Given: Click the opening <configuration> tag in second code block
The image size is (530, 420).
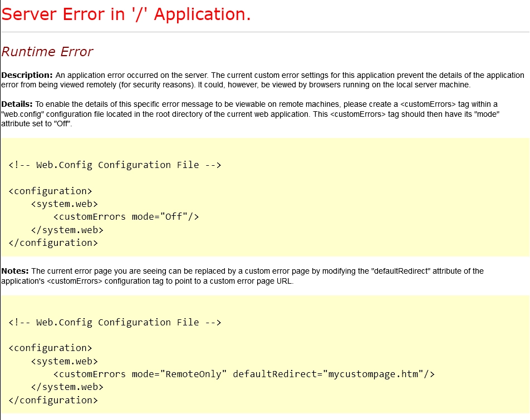Looking at the screenshot, I should 50,348.
